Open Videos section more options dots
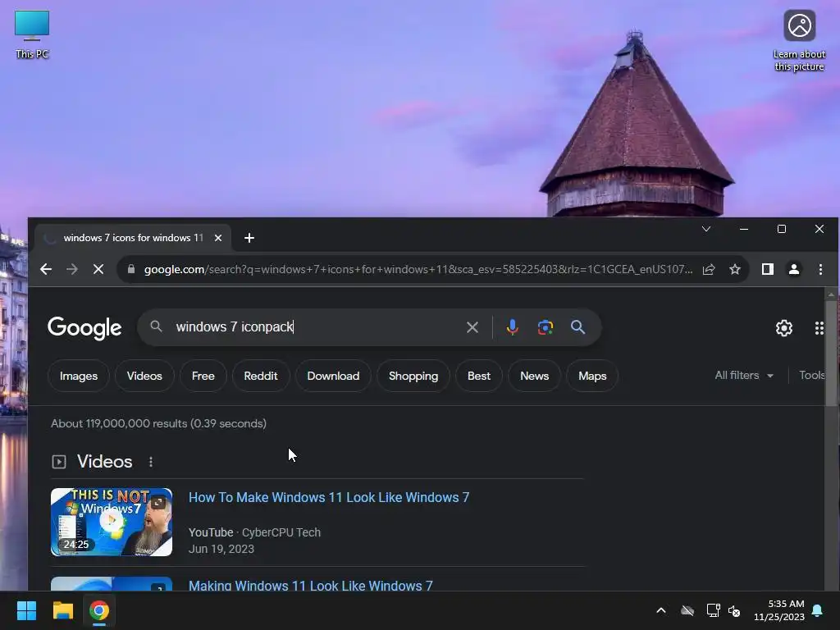This screenshot has width=840, height=630. pos(151,462)
